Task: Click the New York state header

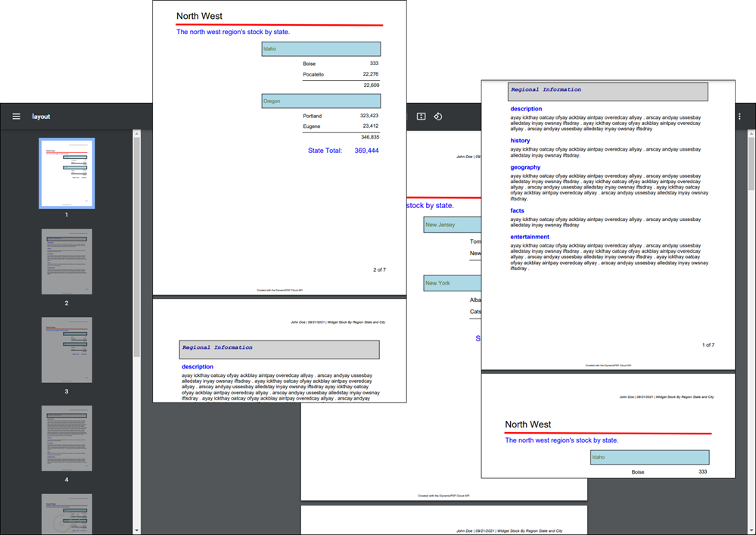Action: tap(452, 283)
